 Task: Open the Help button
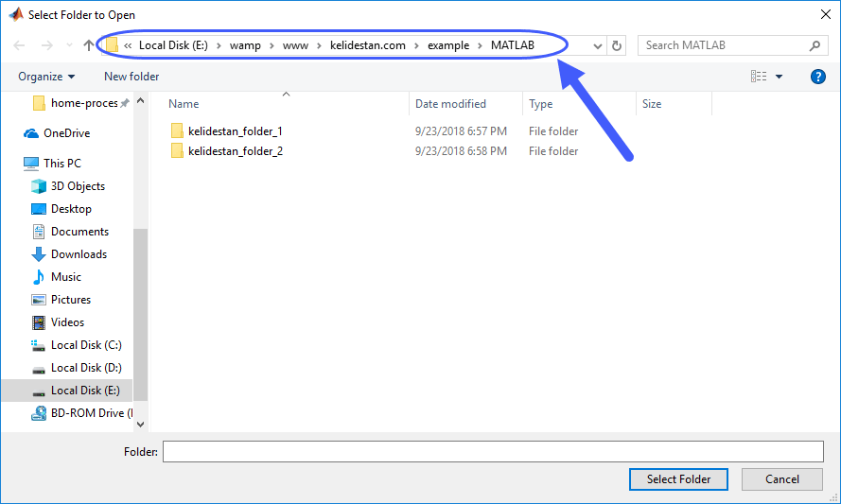(818, 77)
